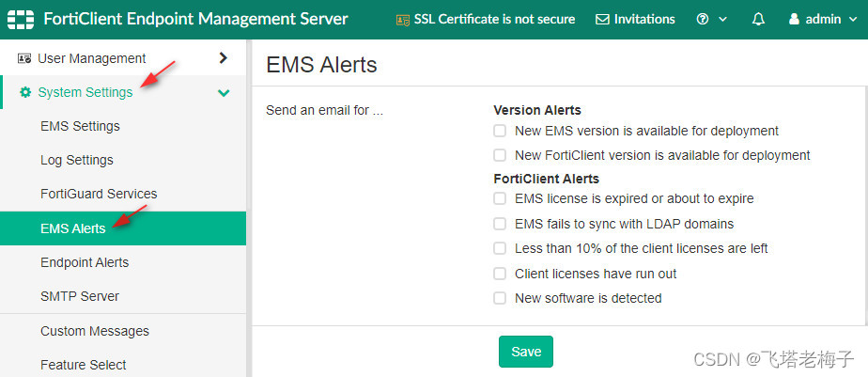Enable New EMS version available alert
Screen dimensions: 868x377
click(x=500, y=131)
